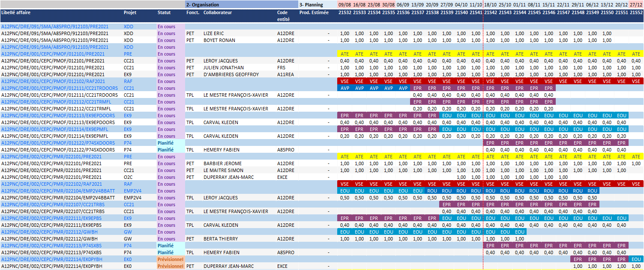This screenshot has height=270, width=644.
Task: Select TPL function in the CC21TRMFL row
Action: (190, 109)
